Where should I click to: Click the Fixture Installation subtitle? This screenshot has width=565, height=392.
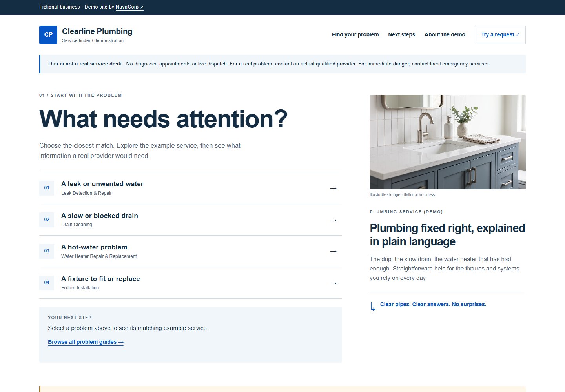(x=80, y=288)
